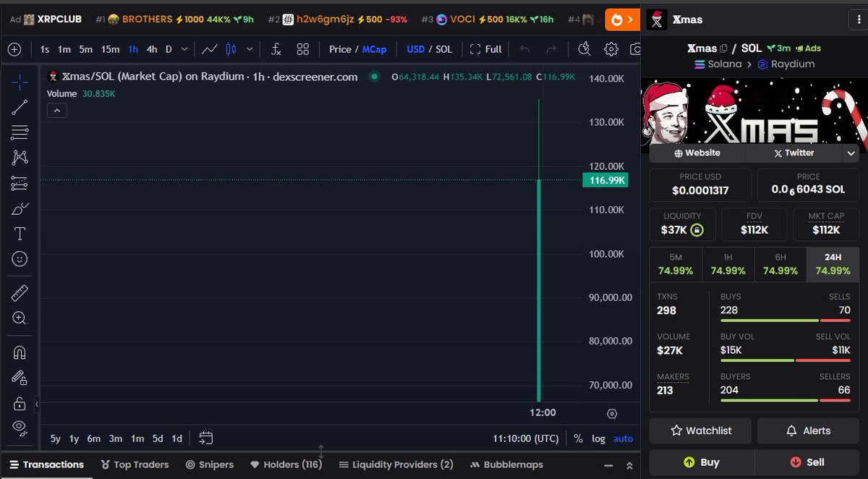Activate the zoom in tool
The width and height of the screenshot is (868, 479).
(x=20, y=318)
